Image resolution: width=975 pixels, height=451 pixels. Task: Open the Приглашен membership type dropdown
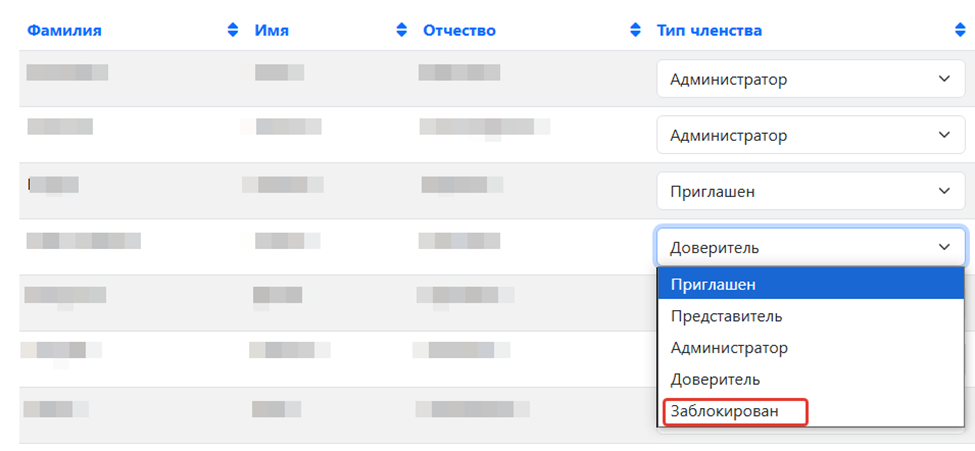click(810, 191)
